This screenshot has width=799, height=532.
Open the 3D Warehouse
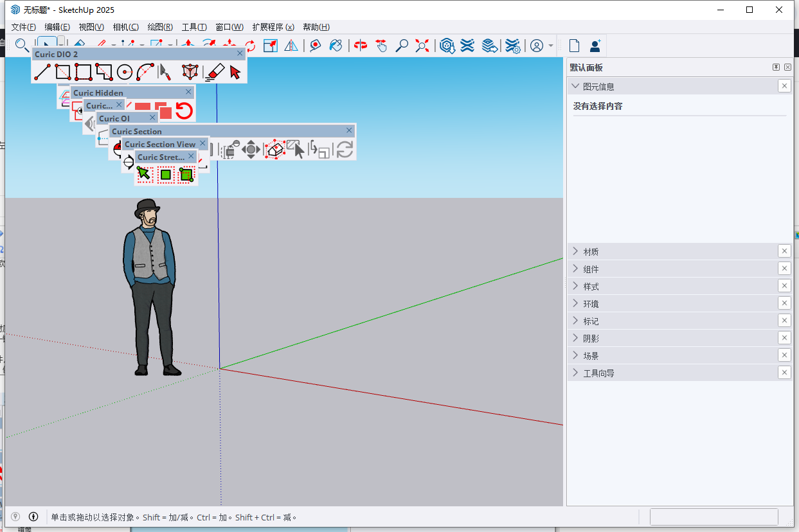pyautogui.click(x=447, y=46)
